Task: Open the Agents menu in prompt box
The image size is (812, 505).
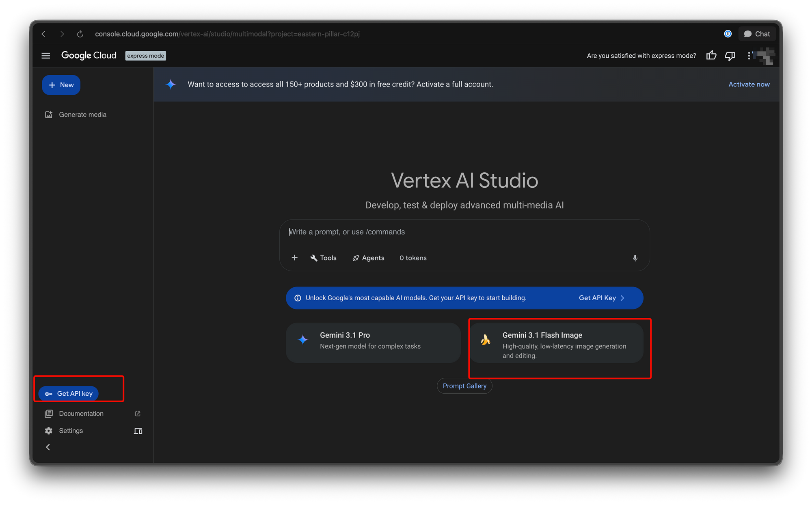Action: 368,258
